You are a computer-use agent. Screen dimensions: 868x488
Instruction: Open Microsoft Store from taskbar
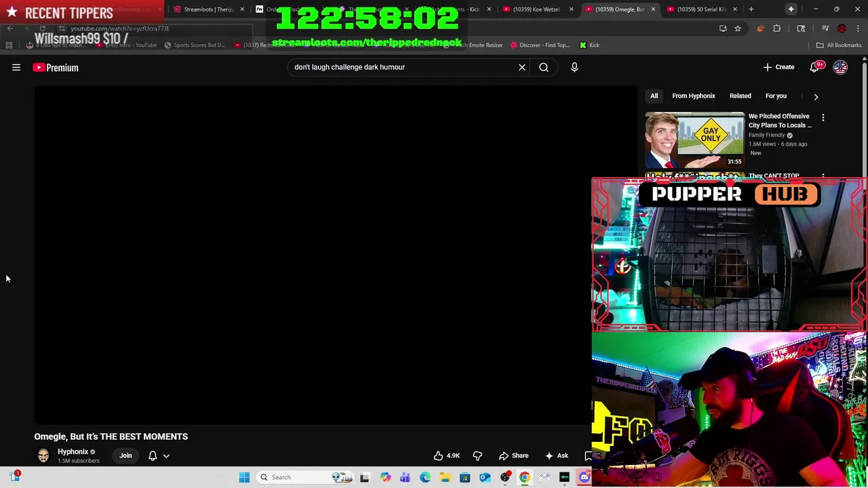point(465,477)
